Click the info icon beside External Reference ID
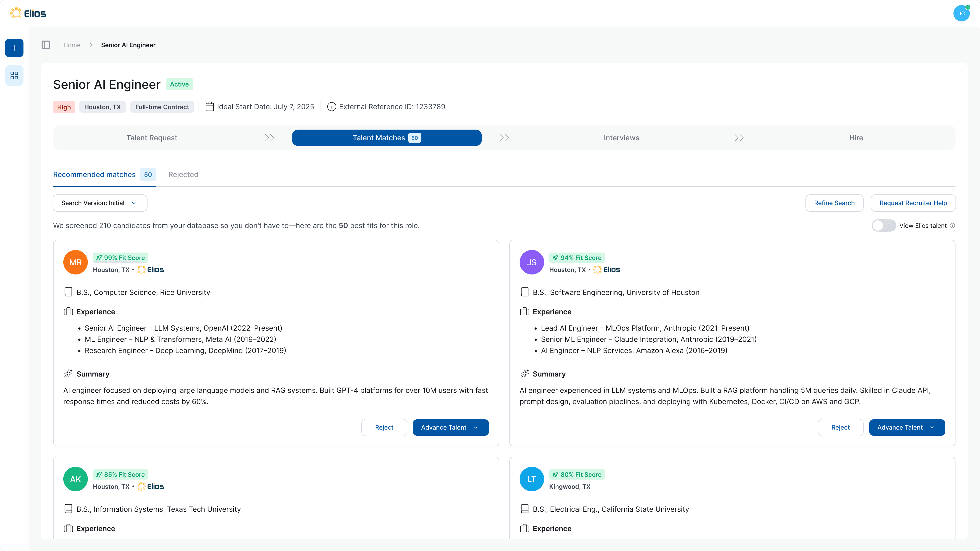This screenshot has height=551, width=980. 331,106
